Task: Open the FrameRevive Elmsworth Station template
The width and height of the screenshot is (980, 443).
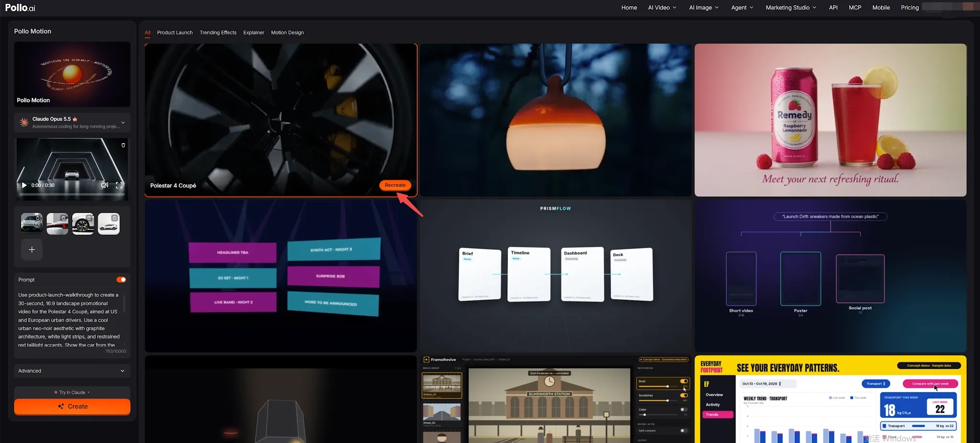Action: 556,399
